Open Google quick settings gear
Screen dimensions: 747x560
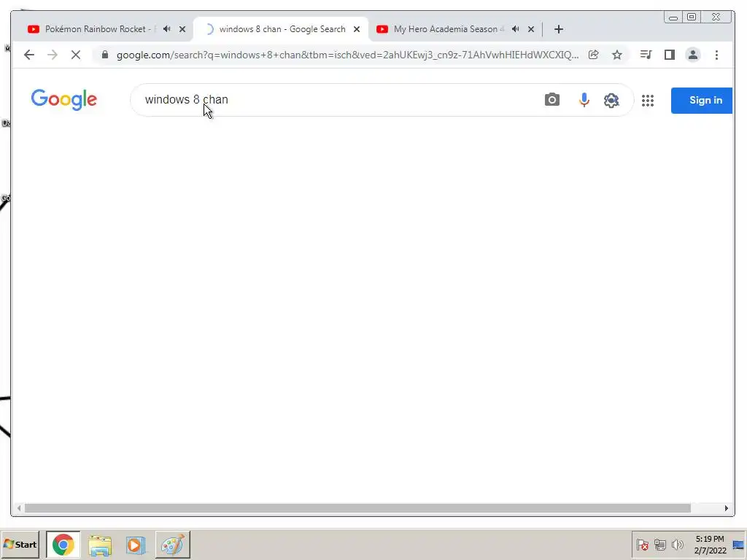click(x=611, y=100)
